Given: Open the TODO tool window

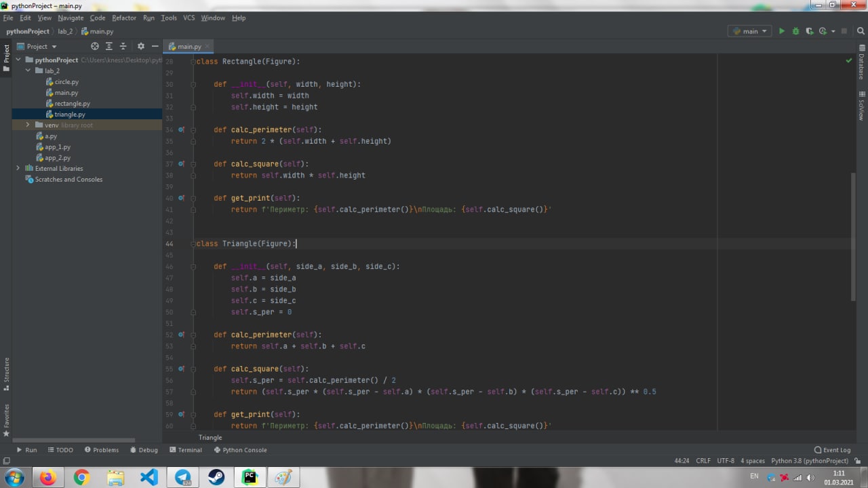Looking at the screenshot, I should (x=60, y=449).
